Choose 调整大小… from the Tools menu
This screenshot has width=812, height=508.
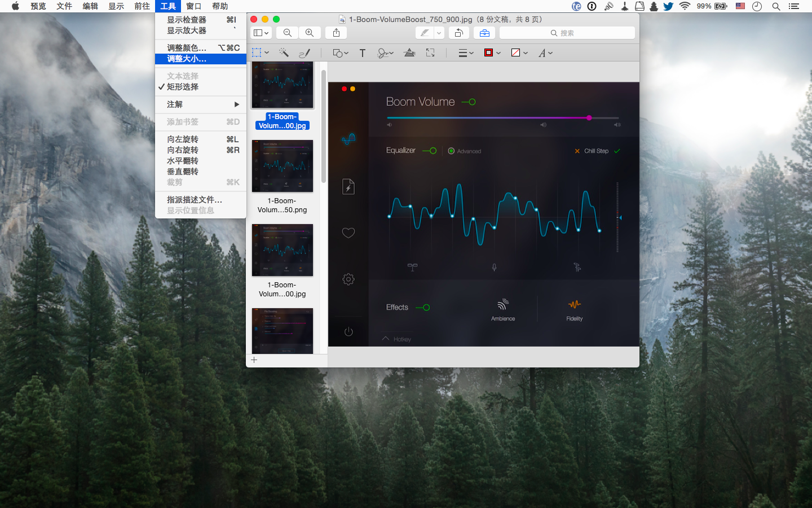[201, 59]
